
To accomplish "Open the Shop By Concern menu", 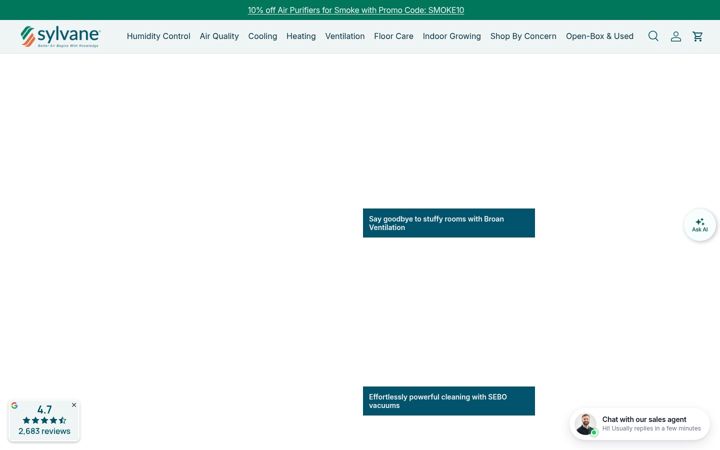I will (x=523, y=36).
